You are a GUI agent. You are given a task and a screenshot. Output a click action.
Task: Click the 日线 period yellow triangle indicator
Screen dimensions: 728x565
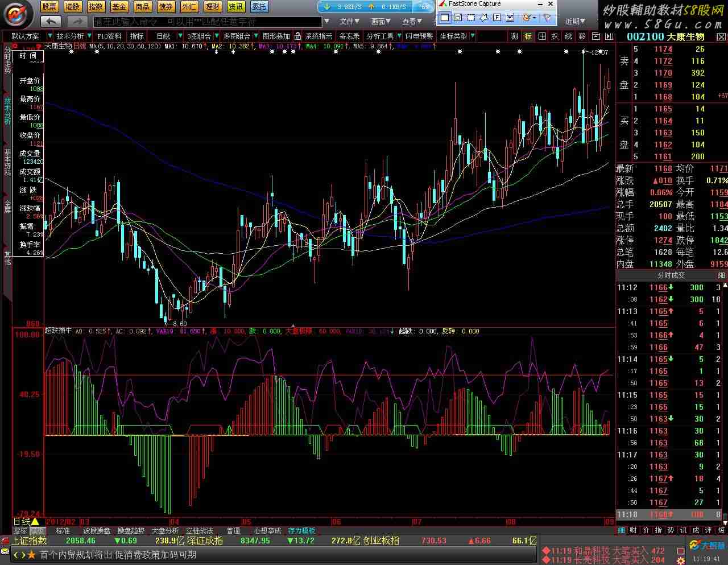pyautogui.click(x=35, y=521)
